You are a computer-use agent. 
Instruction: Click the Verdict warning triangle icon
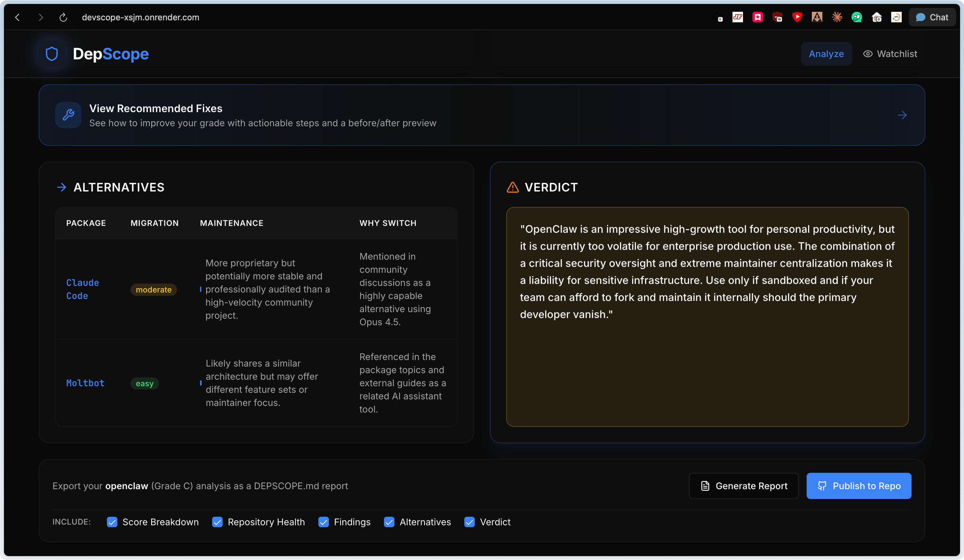coord(512,188)
